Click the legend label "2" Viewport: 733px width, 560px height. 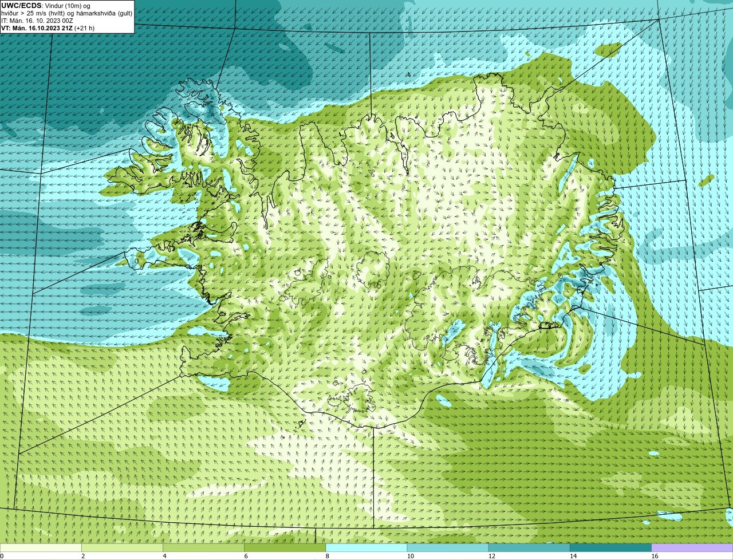point(83,556)
